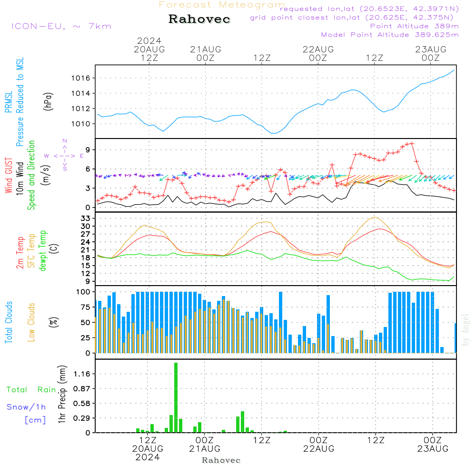The height and width of the screenshot is (476, 476).
Task: Click the 1010 pressure axis value
Action: (x=81, y=124)
